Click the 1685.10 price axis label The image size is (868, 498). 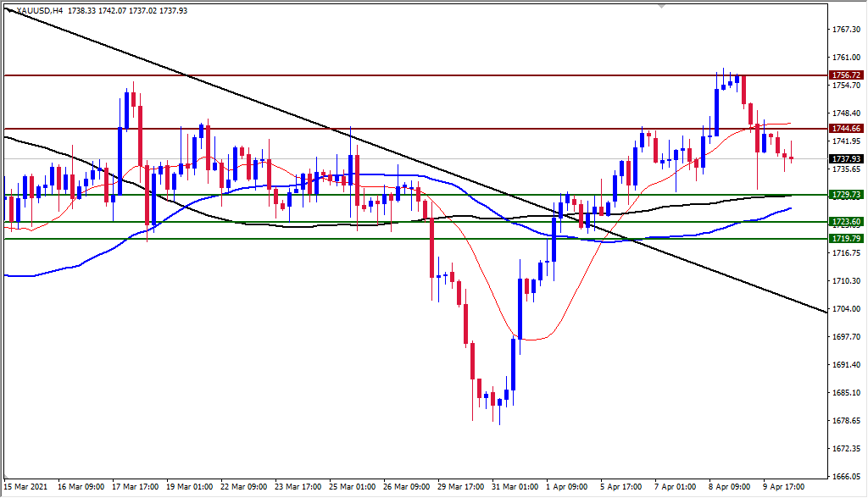[847, 393]
